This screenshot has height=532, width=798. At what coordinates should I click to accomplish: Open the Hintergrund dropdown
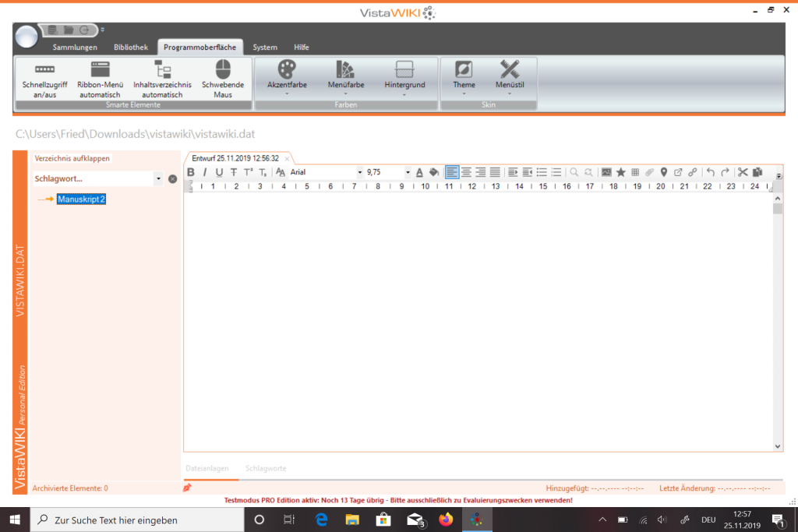point(404,79)
